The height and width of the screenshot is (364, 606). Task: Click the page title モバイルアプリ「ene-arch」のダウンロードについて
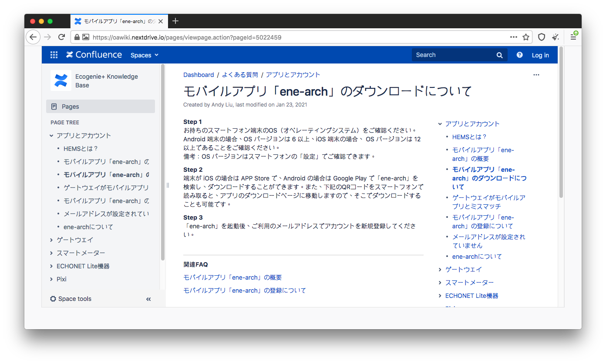[x=328, y=91]
